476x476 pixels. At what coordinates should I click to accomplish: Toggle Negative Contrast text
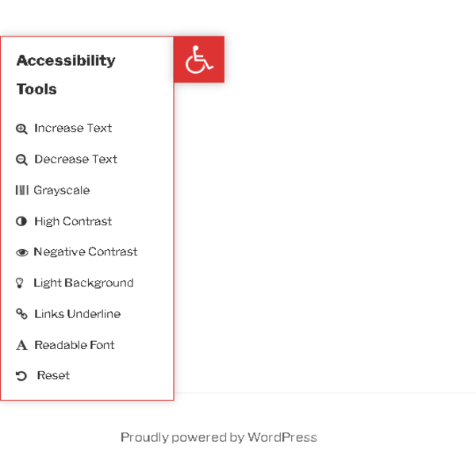(x=86, y=252)
